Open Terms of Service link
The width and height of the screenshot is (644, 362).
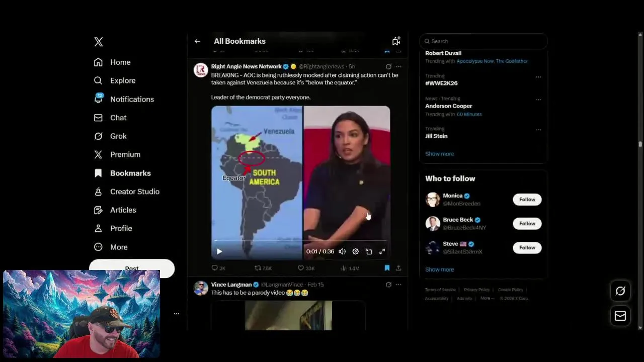(x=440, y=290)
